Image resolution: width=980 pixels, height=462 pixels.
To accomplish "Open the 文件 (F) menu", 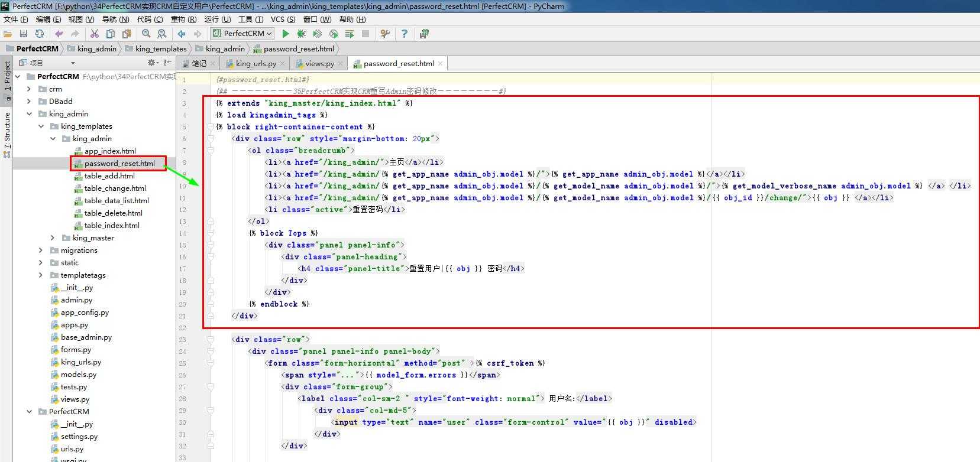I will (16, 19).
